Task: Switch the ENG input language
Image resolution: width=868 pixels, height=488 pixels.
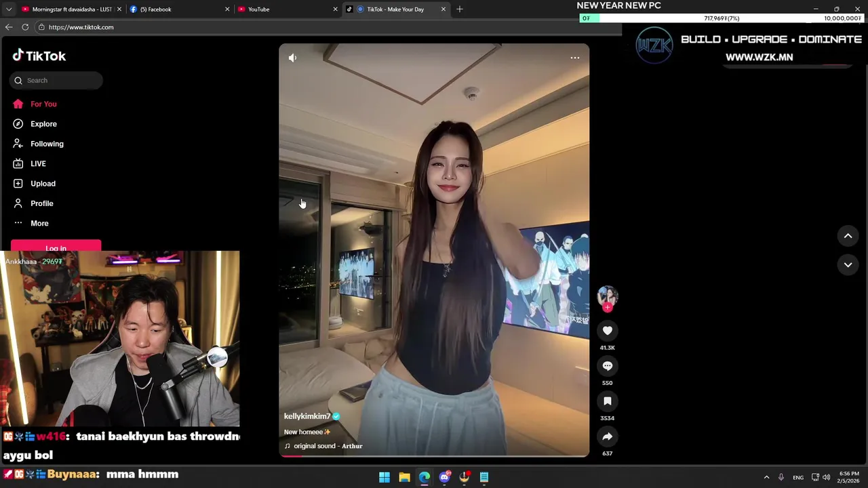Action: tap(798, 477)
